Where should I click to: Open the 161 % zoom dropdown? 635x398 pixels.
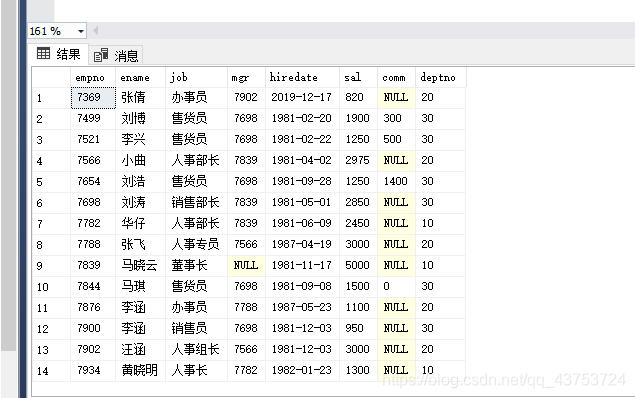tap(81, 31)
